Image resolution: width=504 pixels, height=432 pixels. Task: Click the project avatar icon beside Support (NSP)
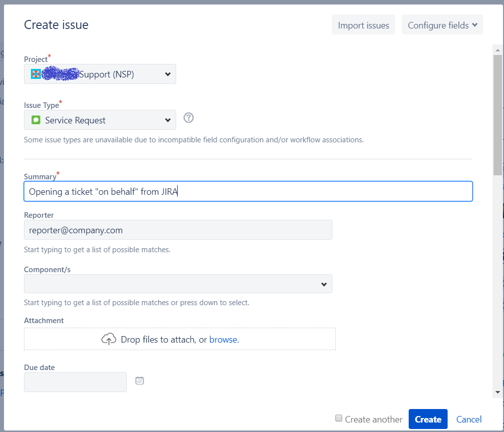click(x=35, y=74)
